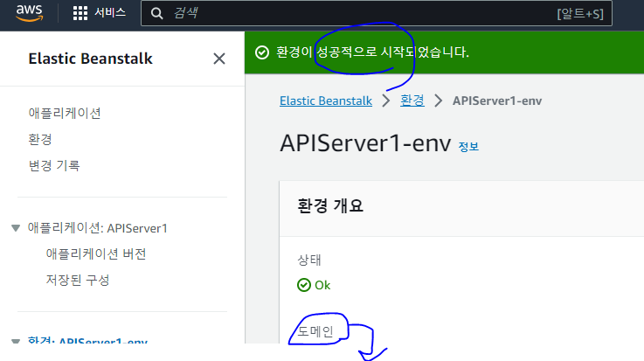The width and height of the screenshot is (644, 361).
Task: Click the green Ok status check icon
Action: click(x=304, y=285)
